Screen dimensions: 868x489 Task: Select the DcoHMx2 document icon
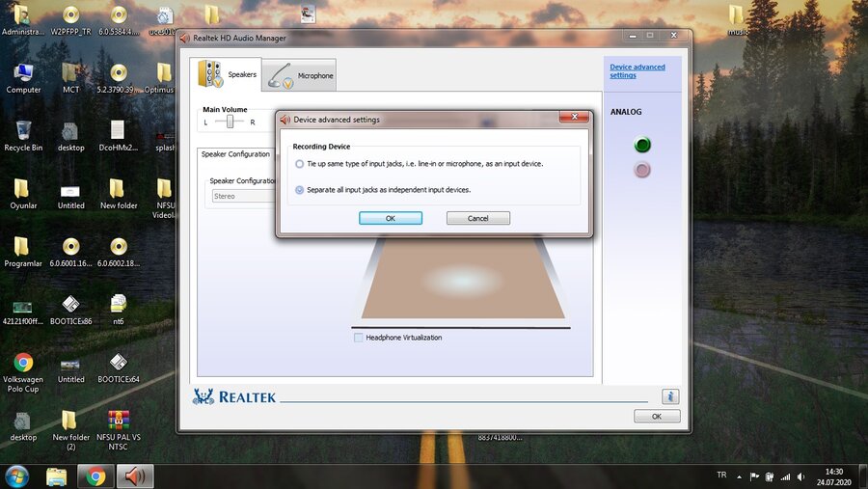click(x=119, y=136)
